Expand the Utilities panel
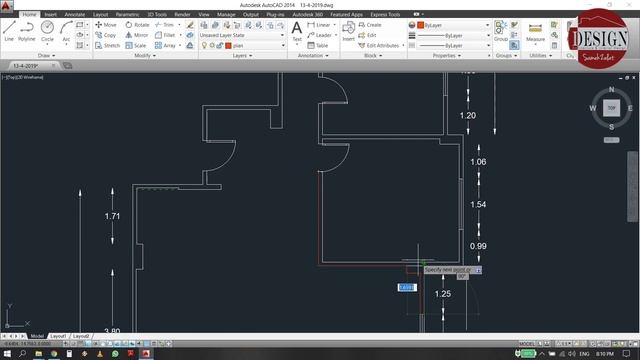 541,55
